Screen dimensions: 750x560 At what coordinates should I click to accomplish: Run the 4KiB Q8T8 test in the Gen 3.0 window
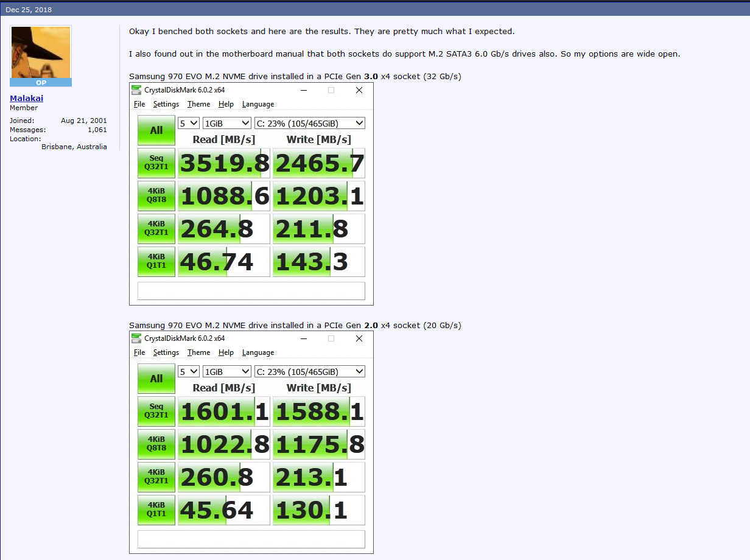[x=156, y=196]
